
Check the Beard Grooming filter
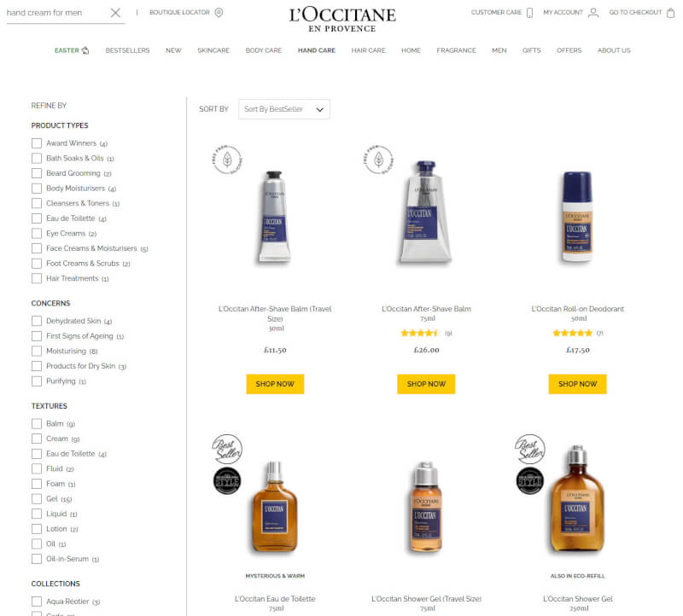[37, 173]
